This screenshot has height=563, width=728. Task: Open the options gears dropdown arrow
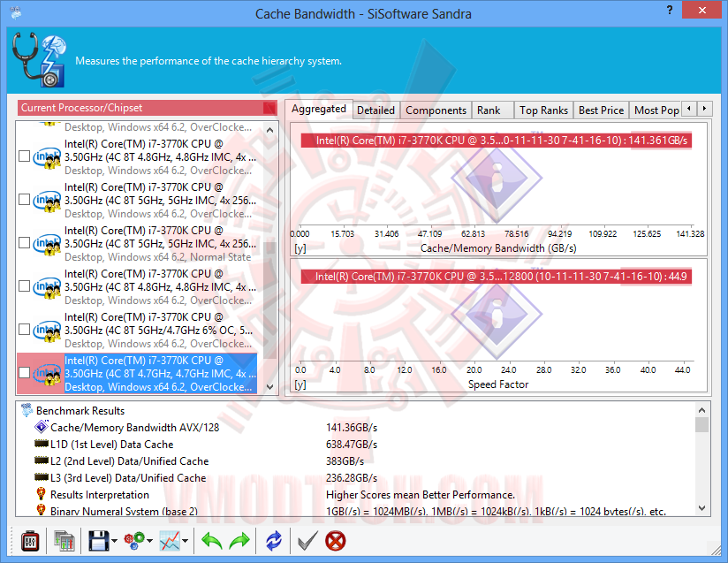point(149,541)
